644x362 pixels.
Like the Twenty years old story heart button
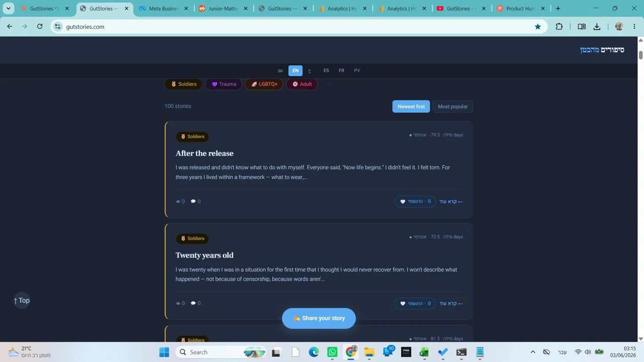pos(415,304)
